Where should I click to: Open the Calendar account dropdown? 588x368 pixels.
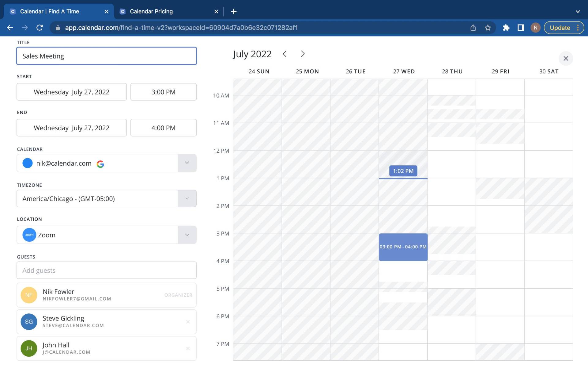point(187,163)
